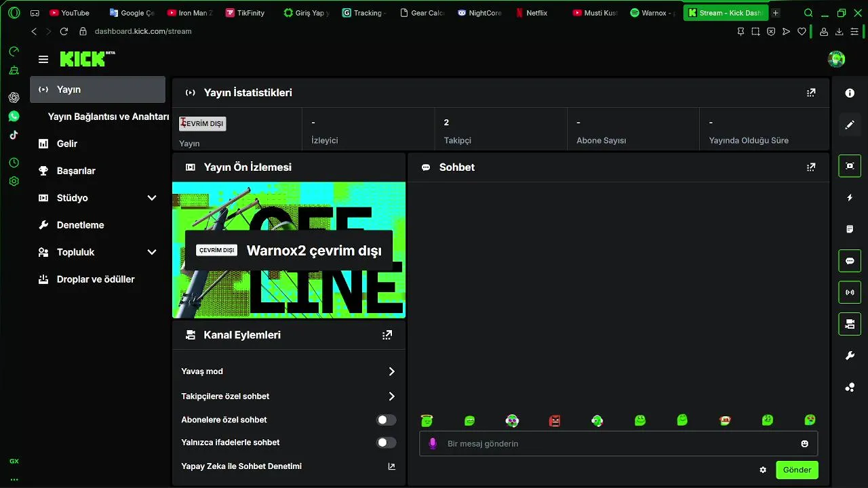The image size is (868, 488).
Task: Click the three-dots cluster icon in right sidebar
Action: click(x=850, y=388)
